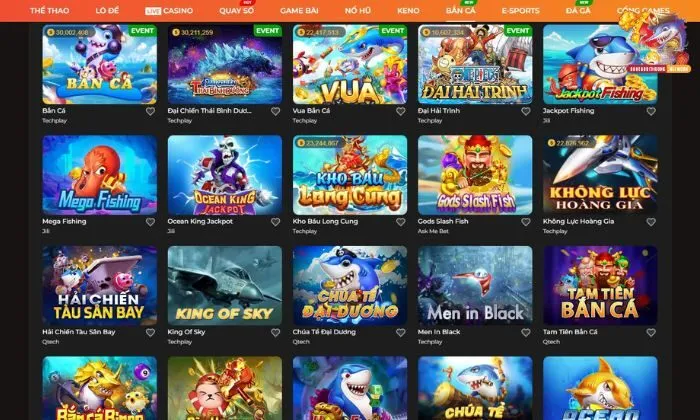
Task: Open the E-Sports tab
Action: [521, 10]
